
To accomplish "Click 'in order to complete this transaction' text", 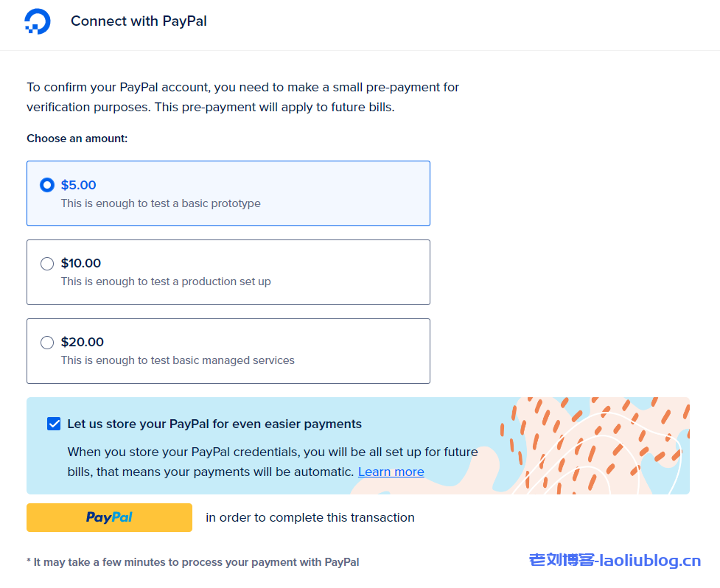I will [x=310, y=517].
